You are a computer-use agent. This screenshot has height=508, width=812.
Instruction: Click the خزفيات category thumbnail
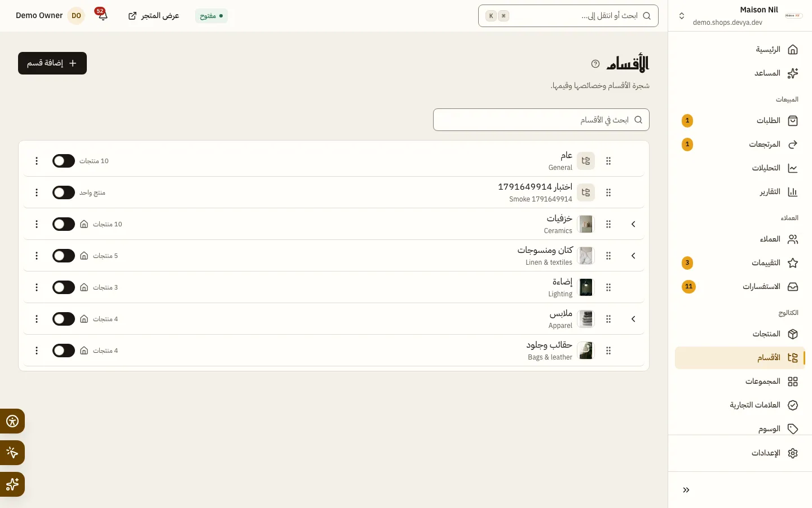586,224
